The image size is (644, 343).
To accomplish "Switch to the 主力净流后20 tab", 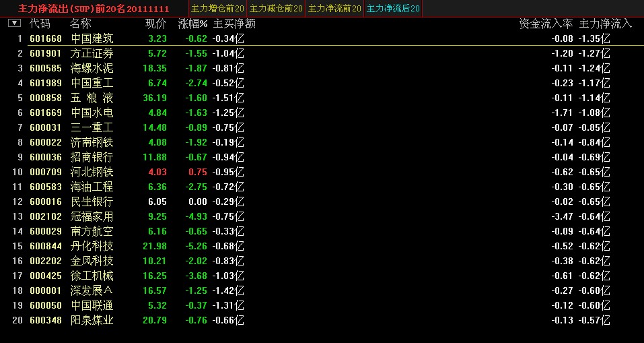I will pyautogui.click(x=393, y=8).
